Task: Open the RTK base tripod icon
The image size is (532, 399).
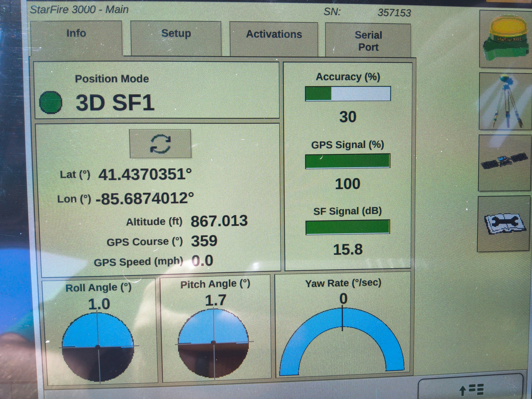Action: pos(505,102)
